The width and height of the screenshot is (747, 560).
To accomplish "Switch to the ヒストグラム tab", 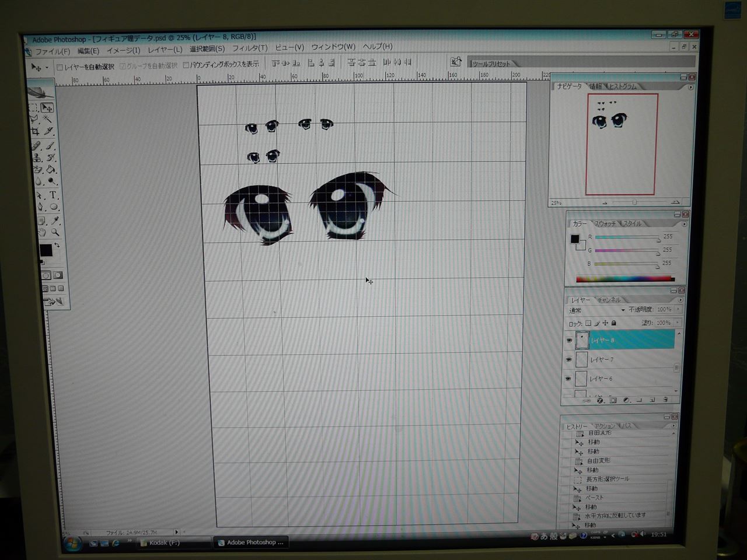I will (623, 86).
